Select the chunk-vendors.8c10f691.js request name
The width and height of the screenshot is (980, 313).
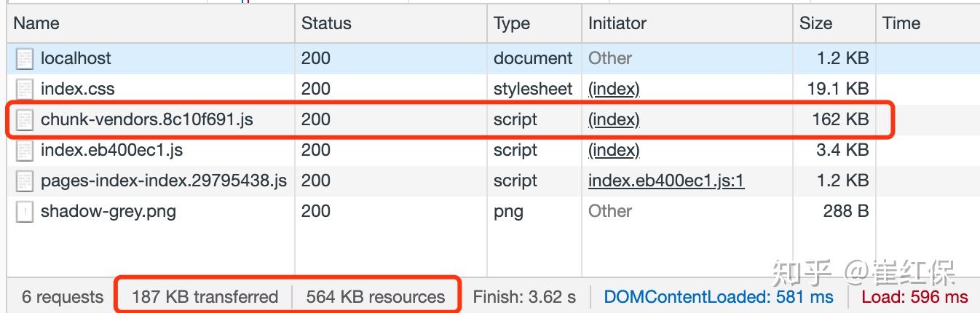tap(147, 119)
